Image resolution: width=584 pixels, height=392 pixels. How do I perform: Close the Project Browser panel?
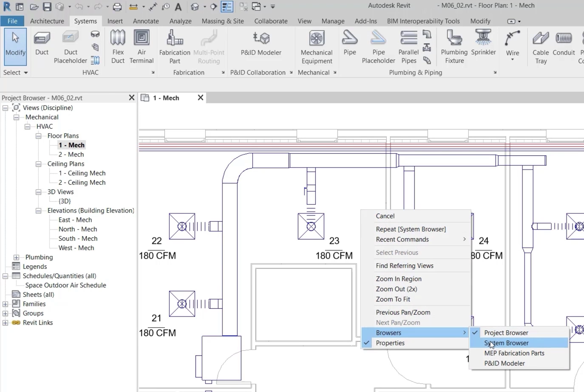click(x=132, y=98)
